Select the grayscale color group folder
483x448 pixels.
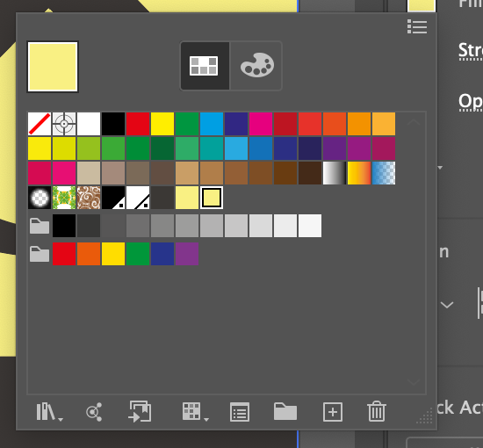click(x=40, y=226)
